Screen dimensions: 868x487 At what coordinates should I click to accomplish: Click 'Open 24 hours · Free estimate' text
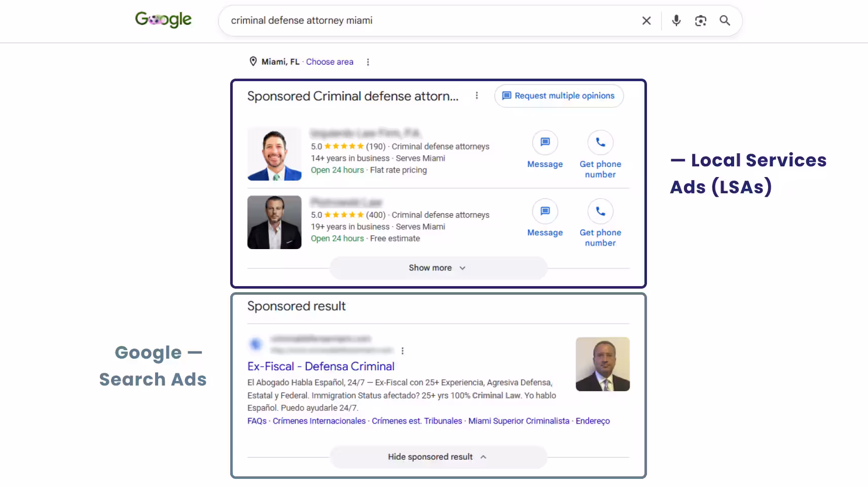[x=365, y=238]
